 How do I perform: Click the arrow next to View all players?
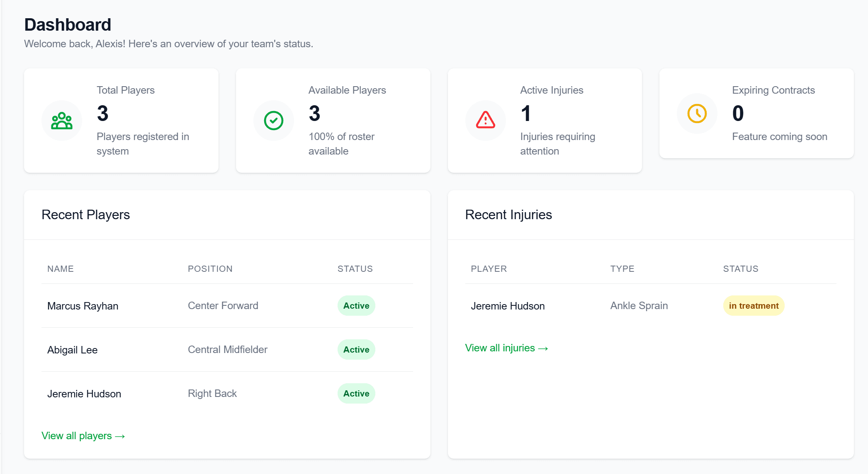(121, 435)
